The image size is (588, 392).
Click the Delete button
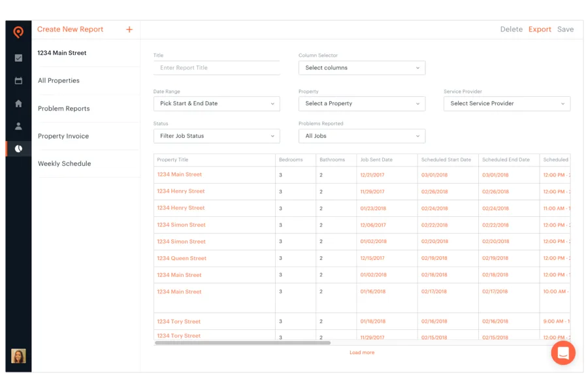pos(511,29)
